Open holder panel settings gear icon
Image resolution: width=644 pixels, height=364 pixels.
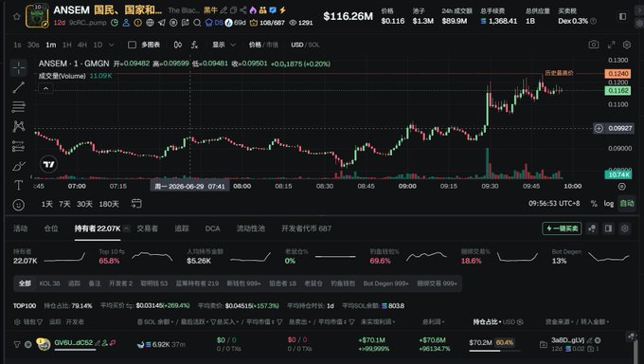(625, 228)
